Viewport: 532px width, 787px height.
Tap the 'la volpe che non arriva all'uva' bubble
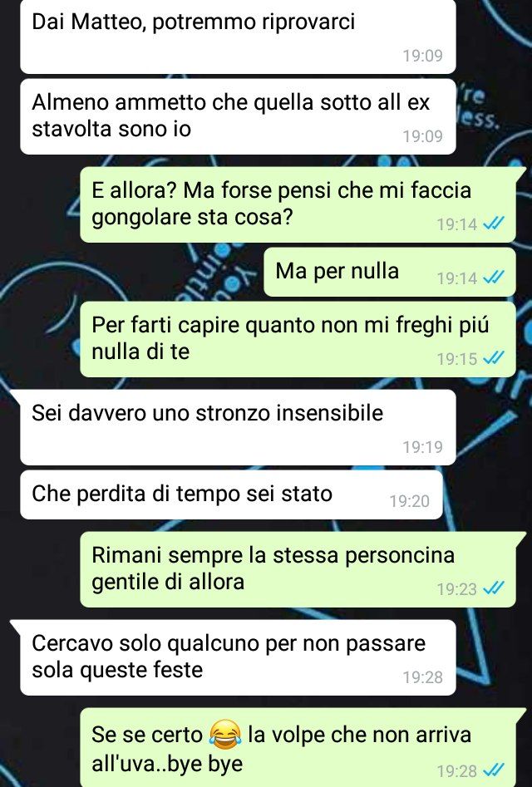click(x=298, y=747)
